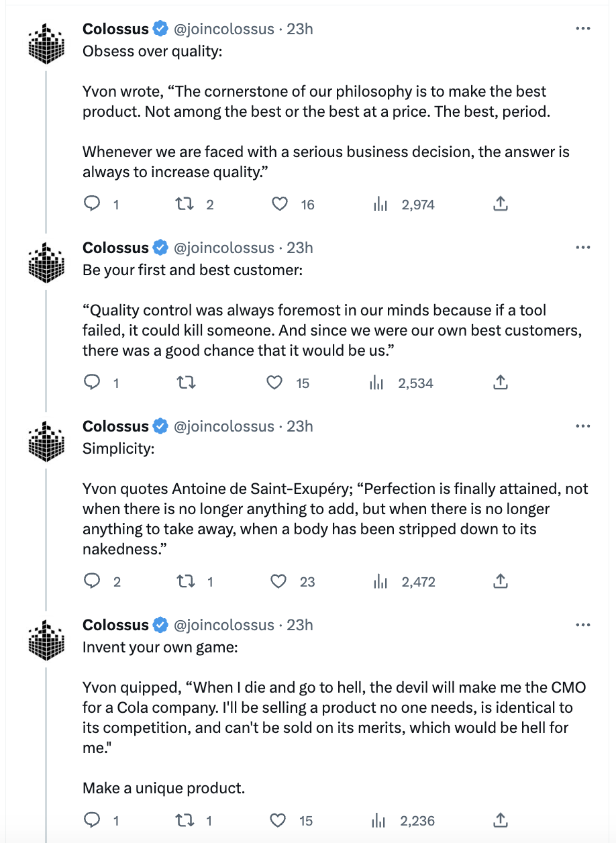Reply to the "Obsess over quality" tweet
This screenshot has width=616, height=843.
(92, 205)
